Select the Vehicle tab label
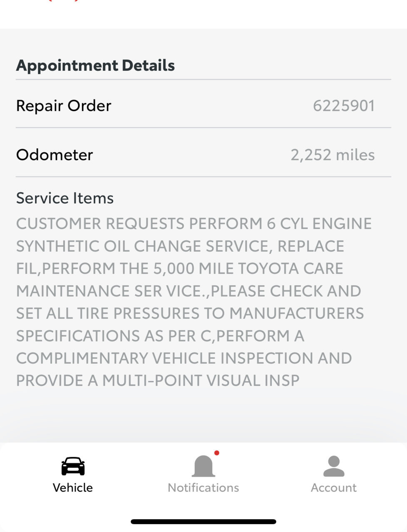Viewport: 407px width, 532px height. coord(73,487)
